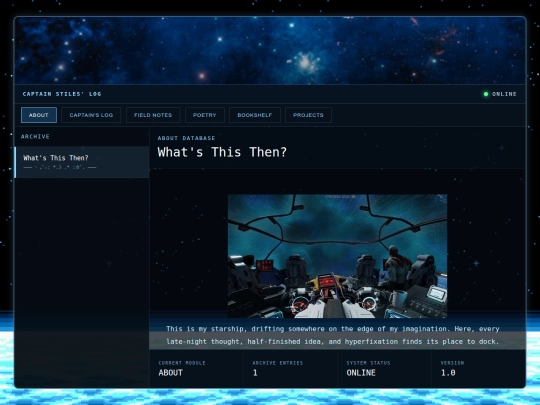540x405 pixels.
Task: Select "What's This Then?" archive entry
Action: 82,162
